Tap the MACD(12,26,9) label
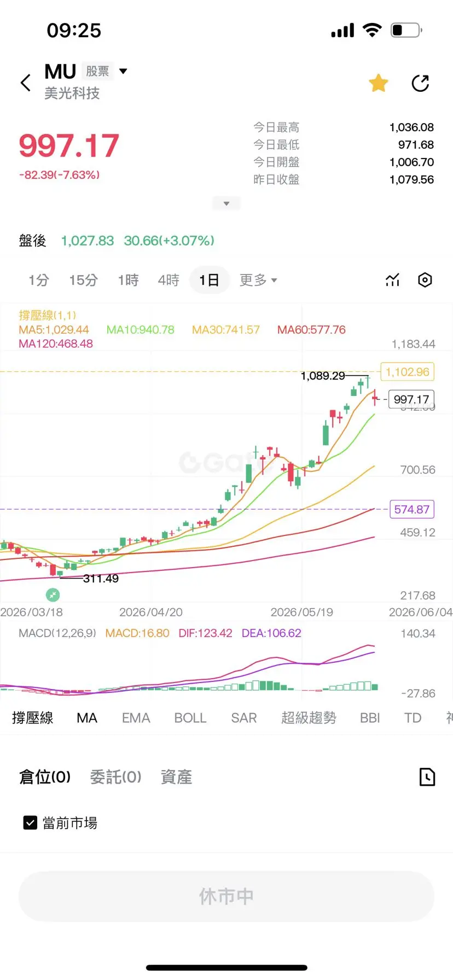Screen dimensions: 453x980 click(57, 633)
